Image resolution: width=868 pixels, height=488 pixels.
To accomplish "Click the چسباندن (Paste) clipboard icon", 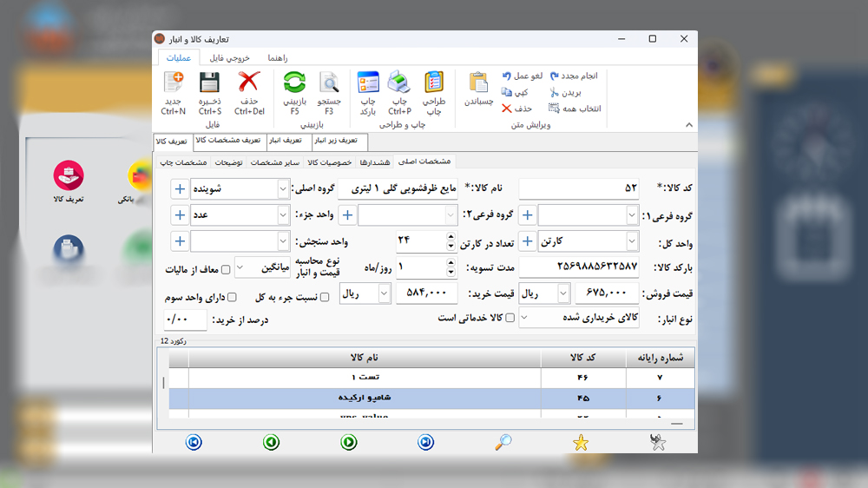I will (x=478, y=84).
